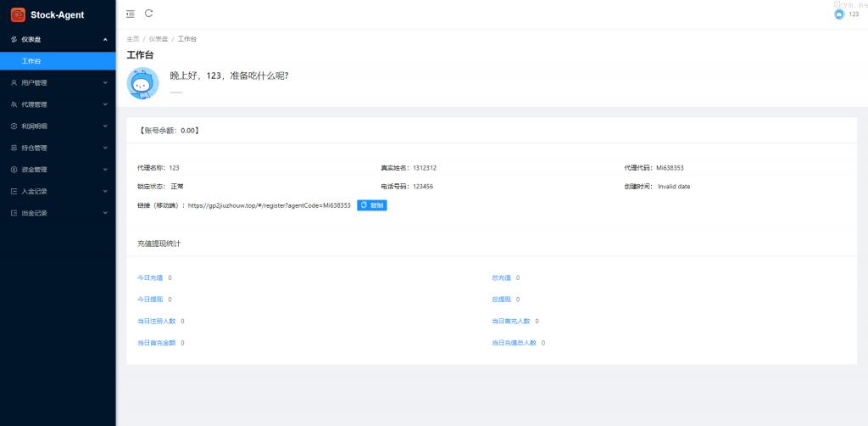Image resolution: width=868 pixels, height=426 pixels.
Task: Click the Stock-Agent logo icon
Action: (18, 14)
